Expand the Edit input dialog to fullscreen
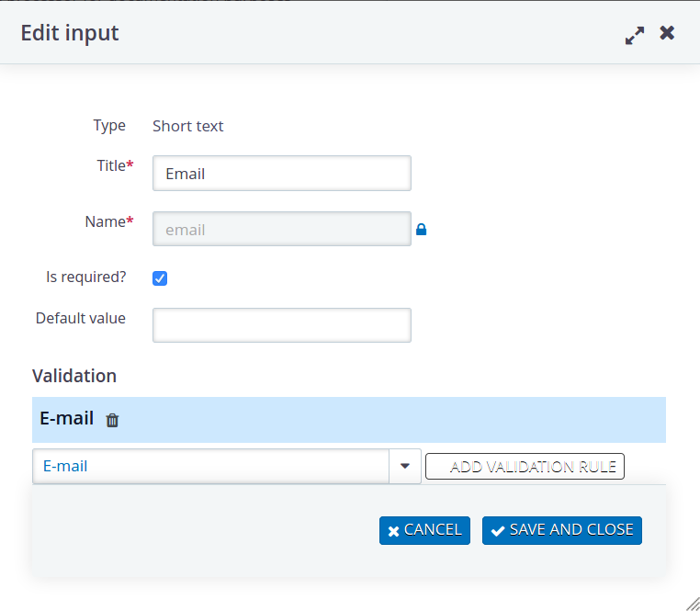700x611 pixels. [x=635, y=35]
